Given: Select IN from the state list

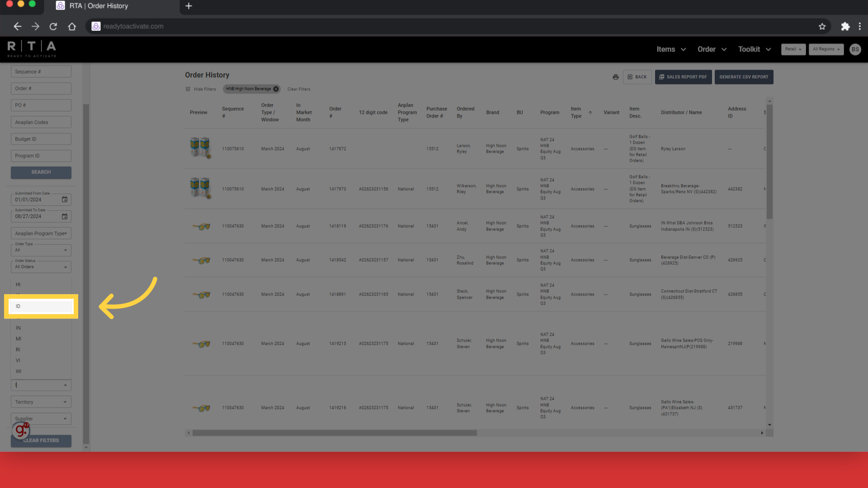Looking at the screenshot, I should pos(41,328).
